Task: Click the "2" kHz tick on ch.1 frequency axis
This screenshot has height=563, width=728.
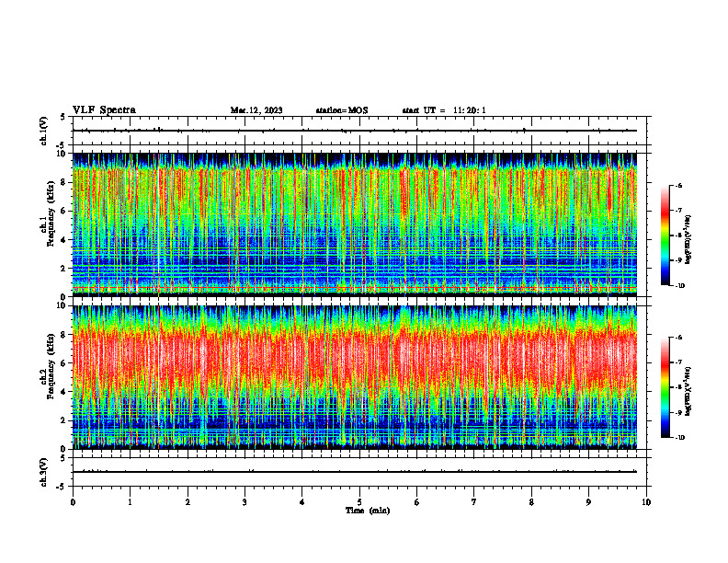Action: pyautogui.click(x=64, y=269)
